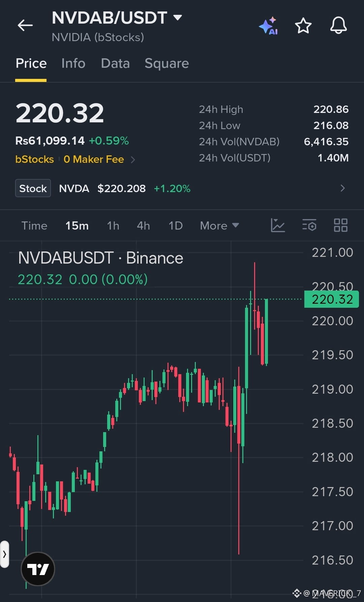Select the Time chart interval
Image resolution: width=364 pixels, height=602 pixels.
[34, 225]
